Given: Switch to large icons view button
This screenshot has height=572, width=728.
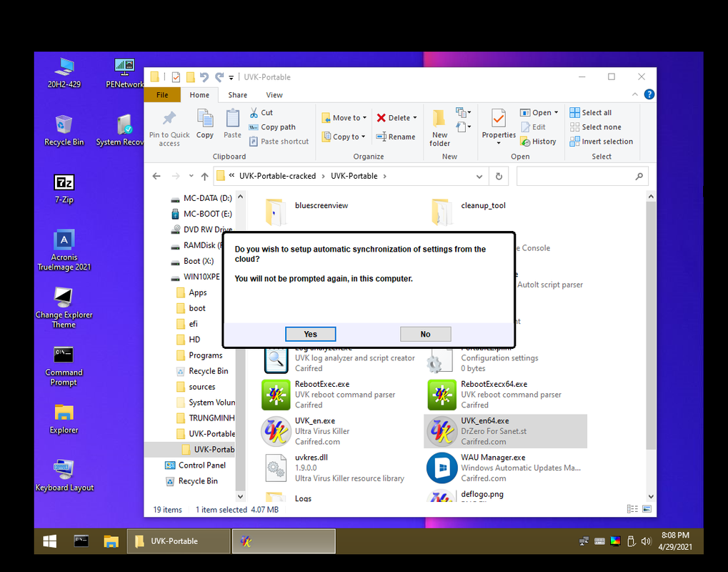Looking at the screenshot, I should tap(647, 509).
